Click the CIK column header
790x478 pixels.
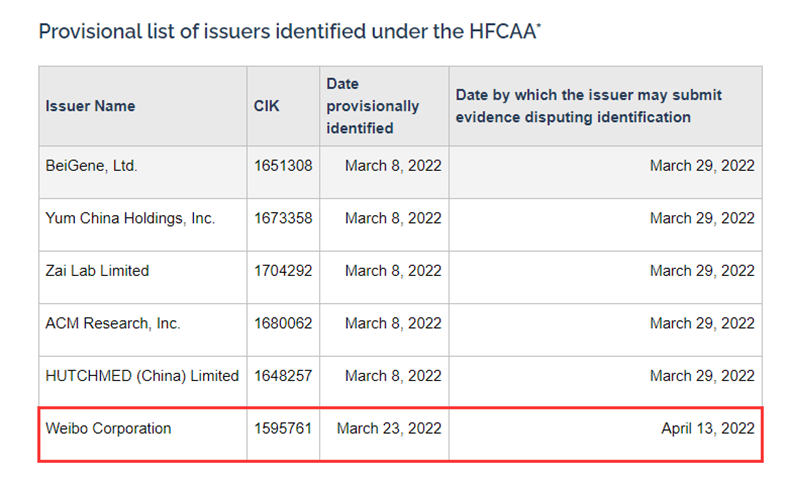pyautogui.click(x=266, y=106)
